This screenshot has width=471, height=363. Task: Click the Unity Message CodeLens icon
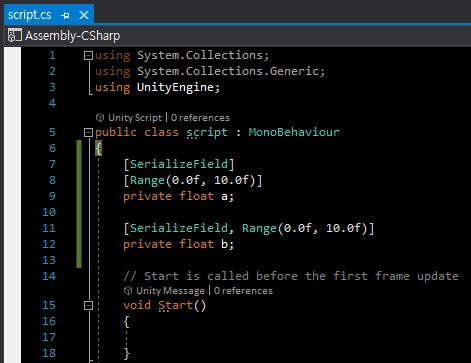point(128,291)
